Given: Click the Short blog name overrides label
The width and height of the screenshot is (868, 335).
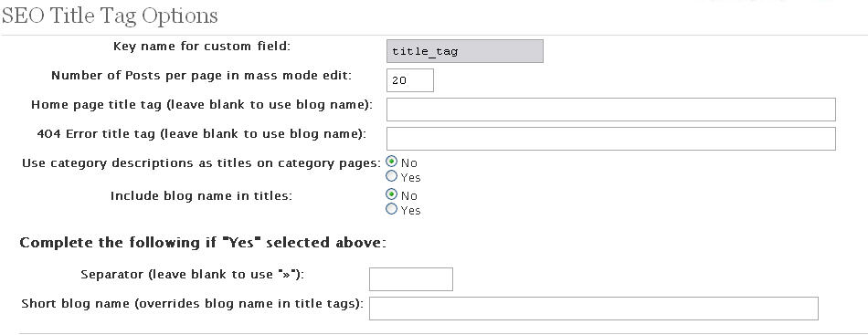Looking at the screenshot, I should [x=192, y=303].
